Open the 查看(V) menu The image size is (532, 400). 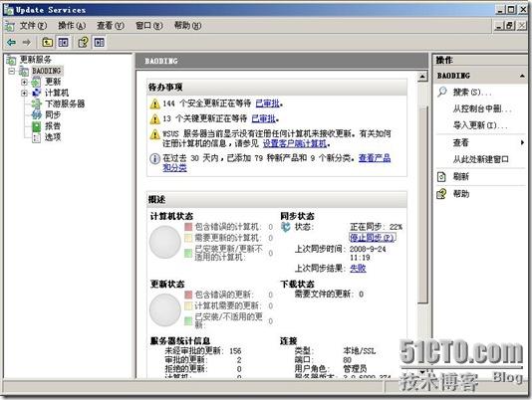coord(111,26)
